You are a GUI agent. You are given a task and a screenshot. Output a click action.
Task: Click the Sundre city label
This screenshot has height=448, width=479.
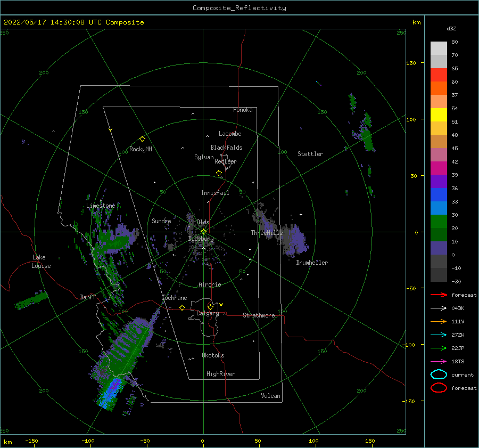pos(161,221)
